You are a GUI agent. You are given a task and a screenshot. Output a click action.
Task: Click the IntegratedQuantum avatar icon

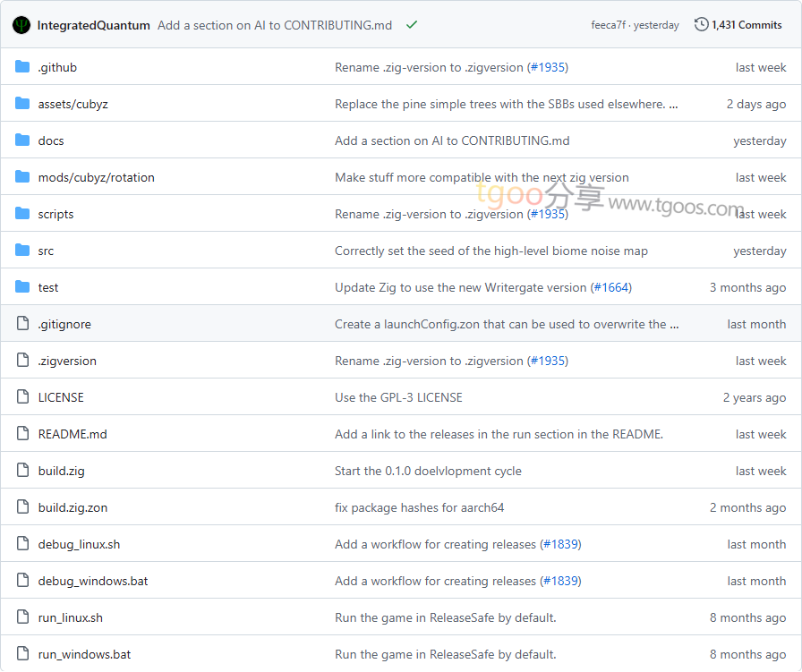[21, 25]
